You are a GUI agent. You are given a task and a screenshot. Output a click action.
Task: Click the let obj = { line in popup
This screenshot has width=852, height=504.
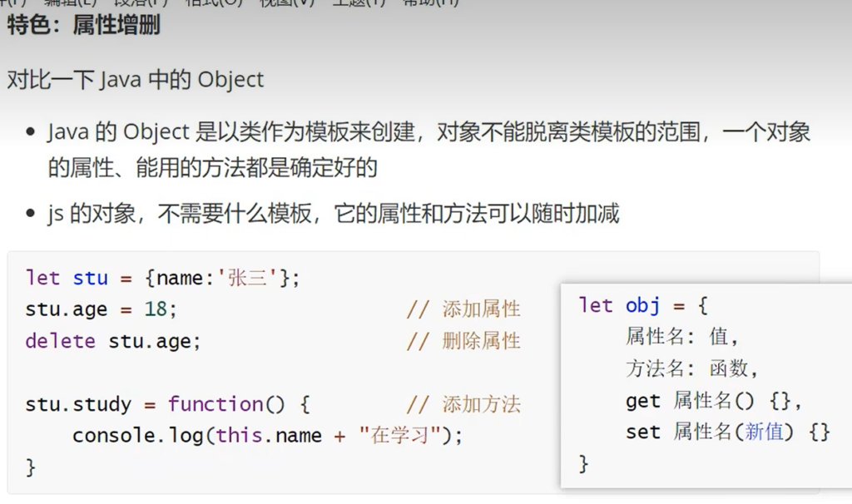coord(643,305)
